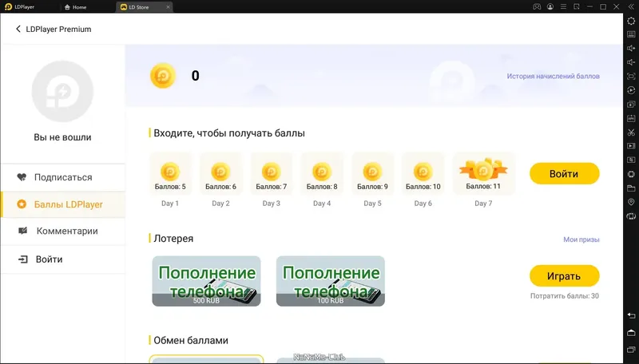Screen dimensions: 639x364
Task: Click the APK install icon in sidebar
Action: (x=631, y=118)
